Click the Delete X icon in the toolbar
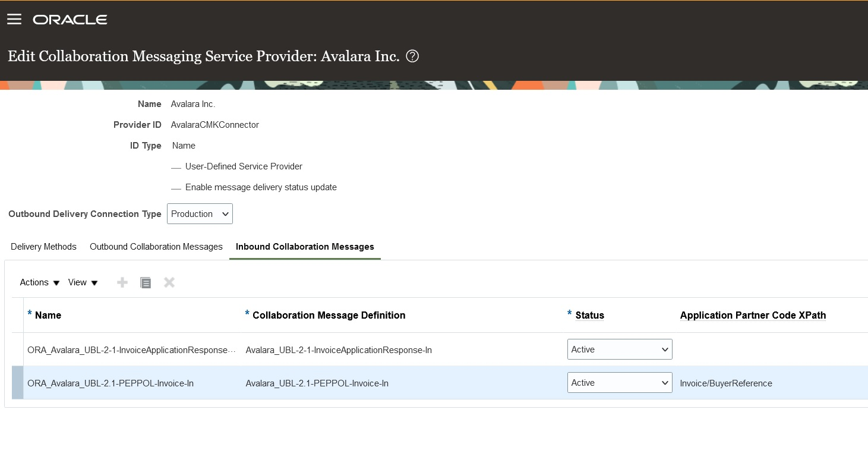The height and width of the screenshot is (469, 868). [x=169, y=282]
